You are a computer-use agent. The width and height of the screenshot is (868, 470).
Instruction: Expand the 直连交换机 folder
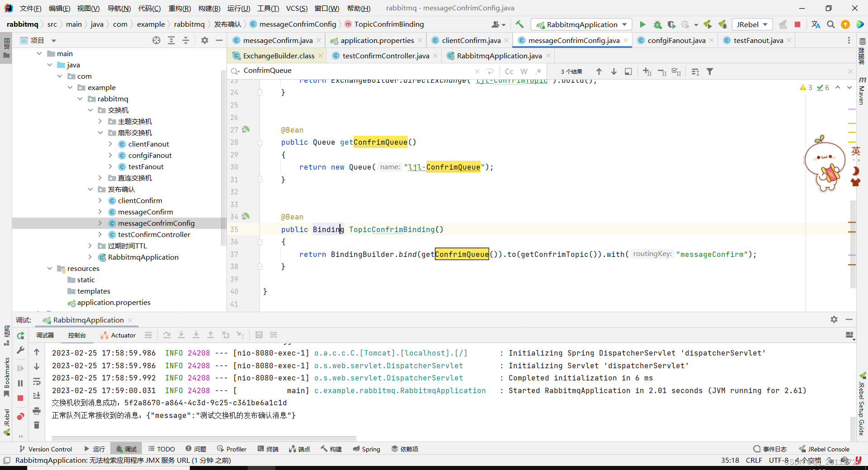tap(100, 178)
